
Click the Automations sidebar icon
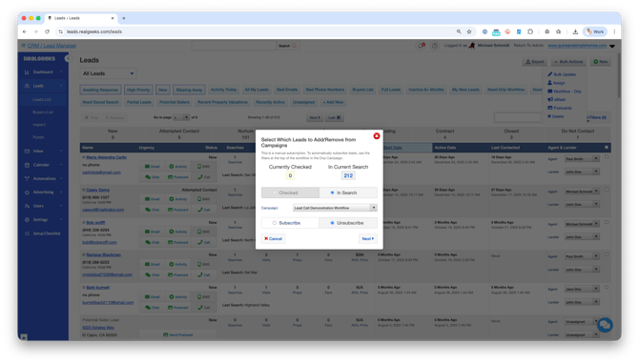(x=27, y=178)
